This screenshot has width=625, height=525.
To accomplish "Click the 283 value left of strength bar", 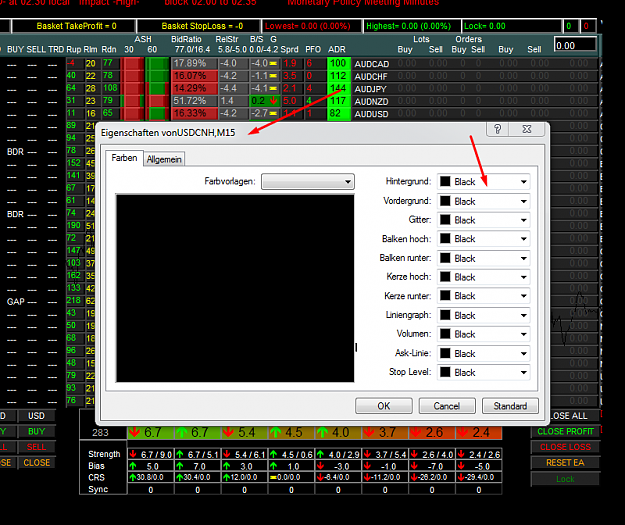I will pos(100,433).
